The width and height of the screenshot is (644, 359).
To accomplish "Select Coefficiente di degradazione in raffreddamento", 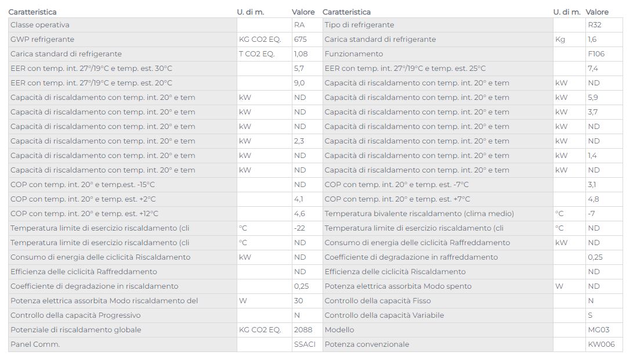I will (x=411, y=257).
